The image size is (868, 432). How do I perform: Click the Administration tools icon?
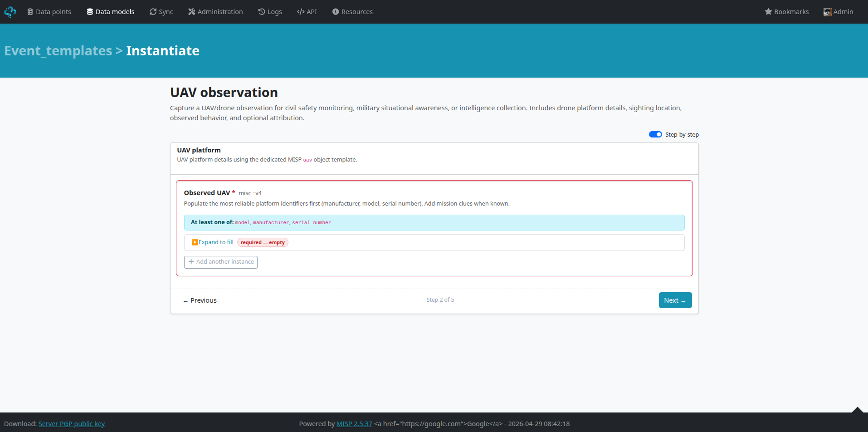click(191, 12)
